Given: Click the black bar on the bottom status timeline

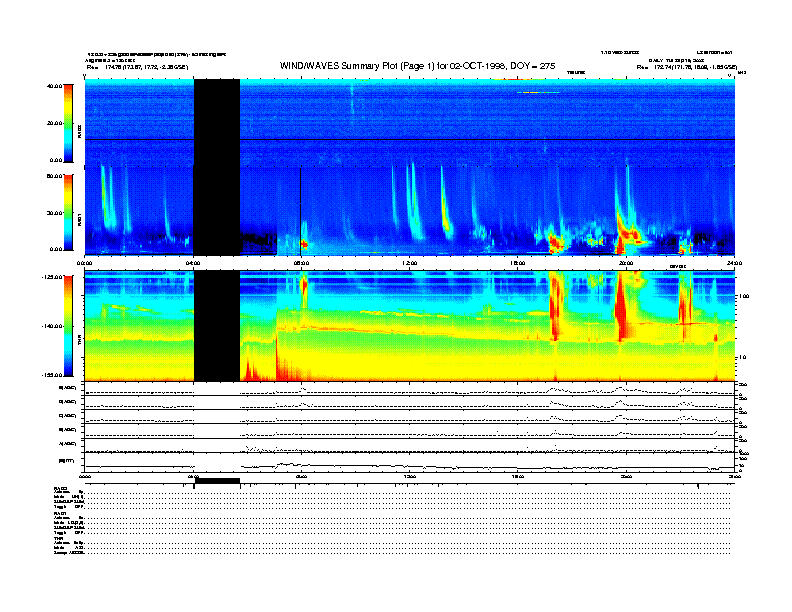Looking at the screenshot, I should 217,481.
